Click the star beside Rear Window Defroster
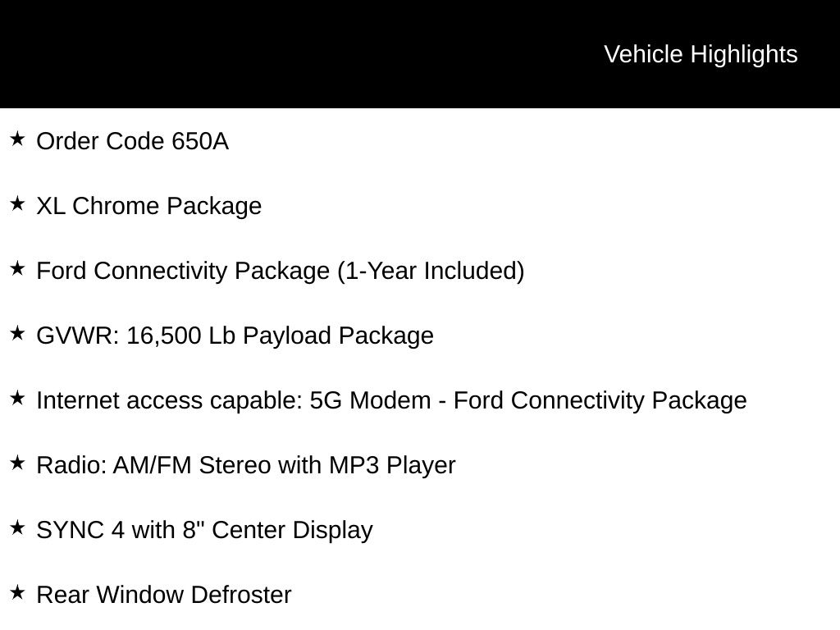This screenshot has width=840, height=630. (x=17, y=593)
